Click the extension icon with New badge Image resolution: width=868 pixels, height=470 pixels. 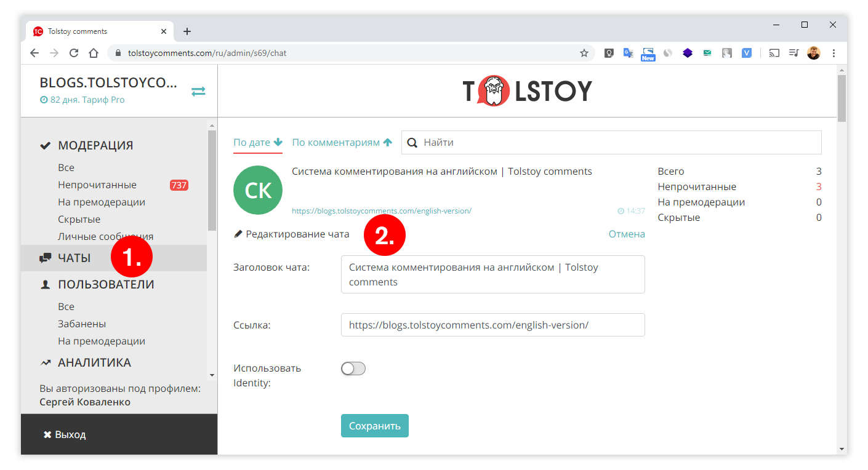coord(648,54)
